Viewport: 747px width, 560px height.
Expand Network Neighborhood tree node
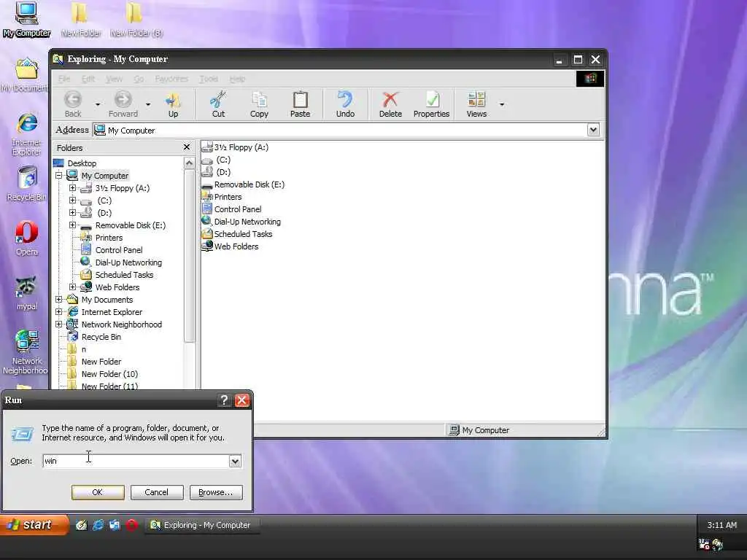pos(58,324)
